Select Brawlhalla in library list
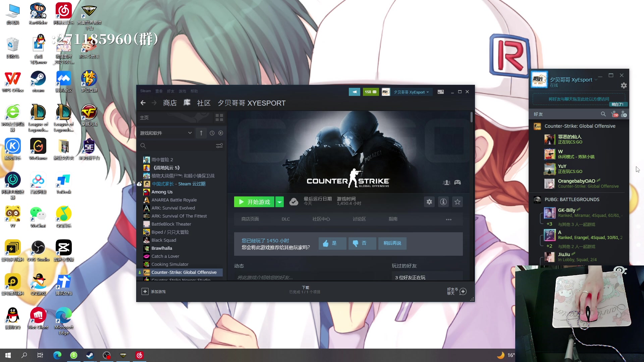The image size is (644, 362). (162, 248)
